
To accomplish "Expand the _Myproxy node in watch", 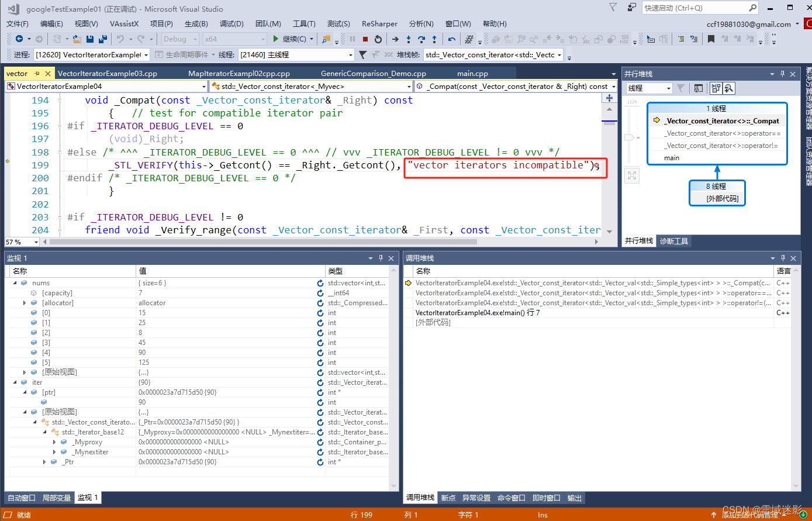I will click(x=54, y=442).
